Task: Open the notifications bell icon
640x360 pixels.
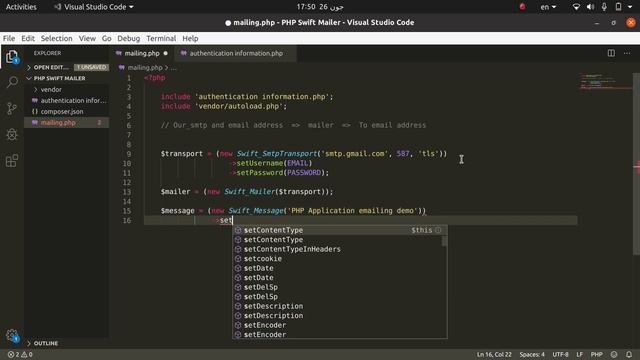Action: (629, 354)
